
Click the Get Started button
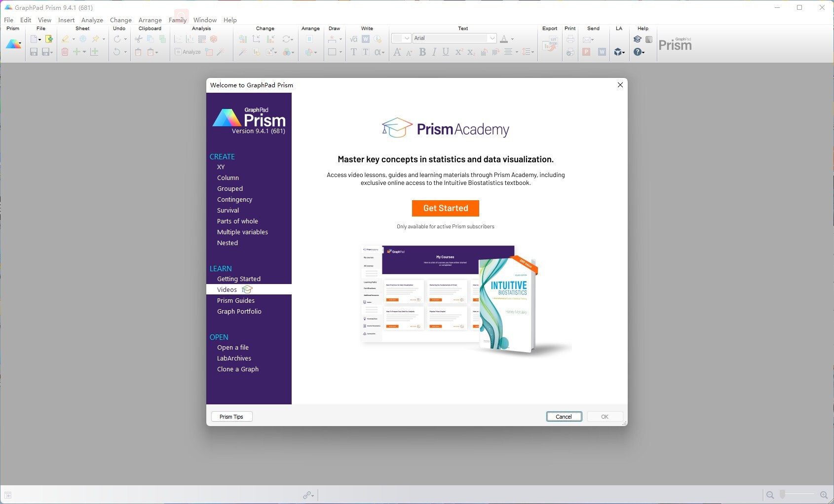pyautogui.click(x=445, y=208)
